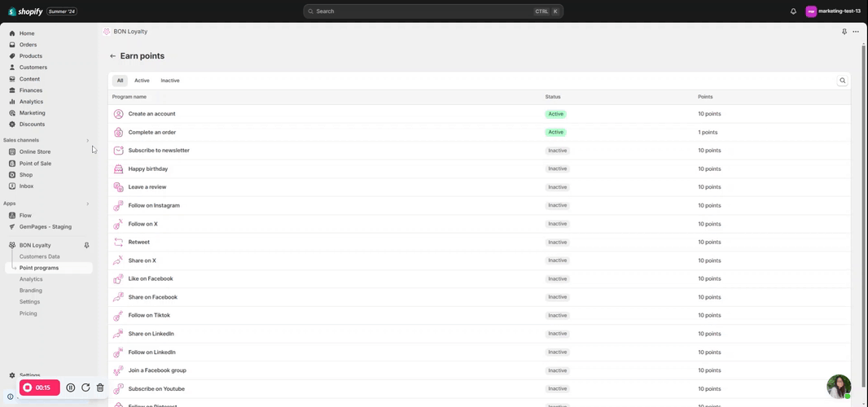Expand the Sales channels section
This screenshot has height=407, width=868.
coord(88,141)
